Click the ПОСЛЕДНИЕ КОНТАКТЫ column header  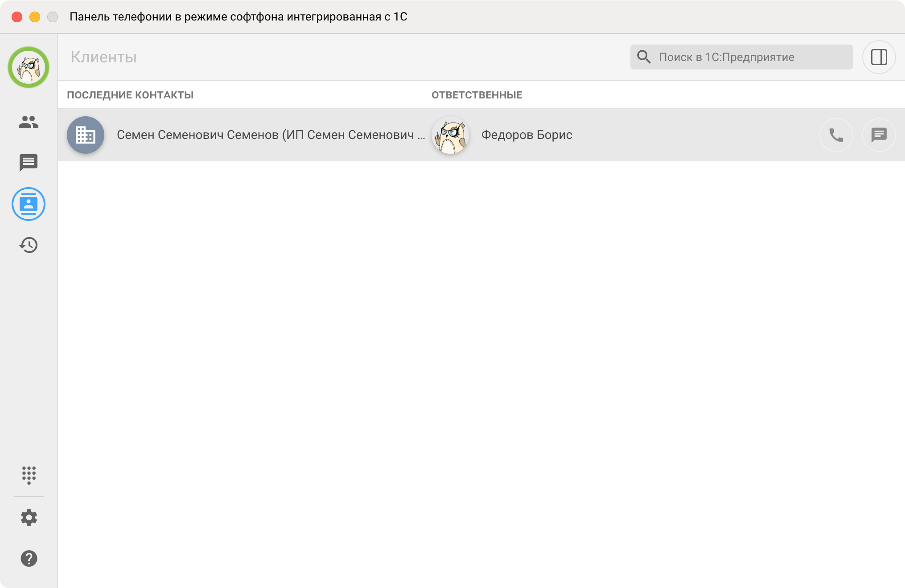click(x=130, y=95)
